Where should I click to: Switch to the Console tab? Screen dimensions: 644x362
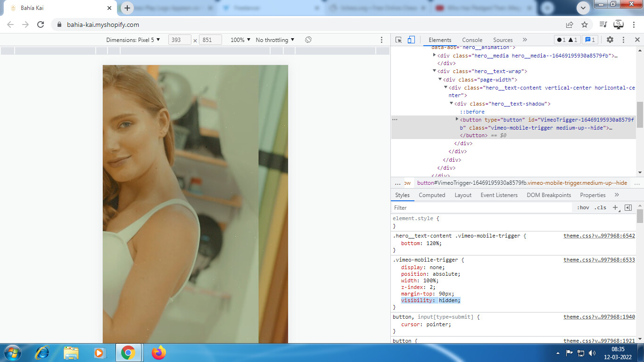pyautogui.click(x=472, y=40)
